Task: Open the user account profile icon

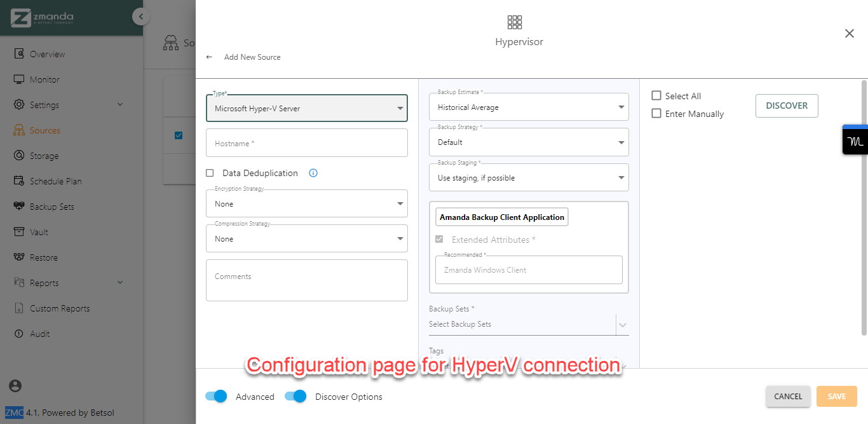Action: [x=15, y=386]
